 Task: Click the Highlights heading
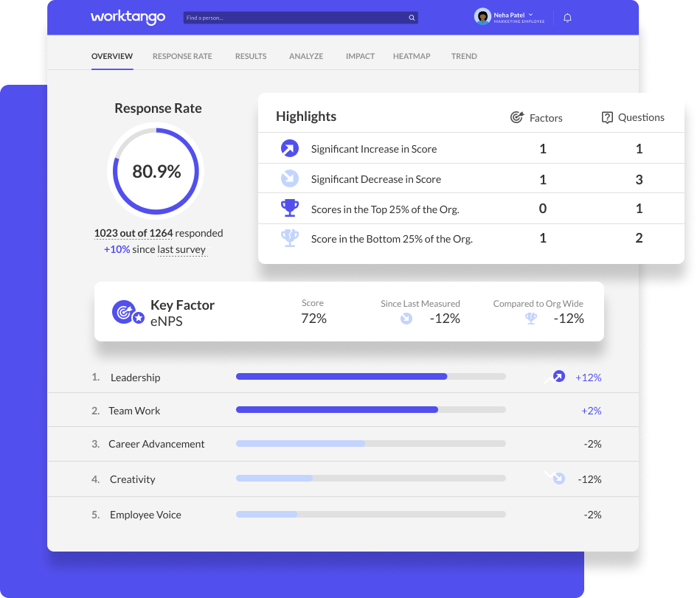306,116
